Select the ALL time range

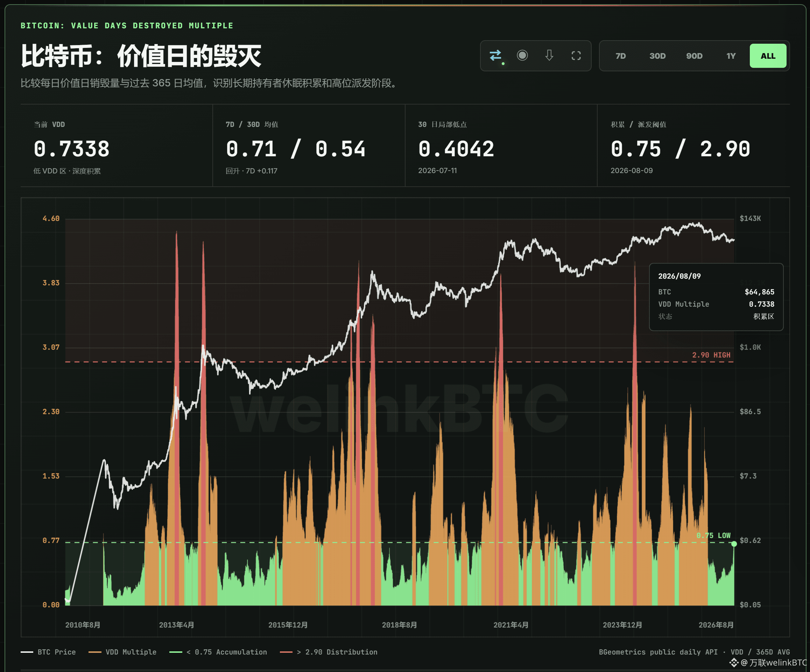click(x=768, y=56)
